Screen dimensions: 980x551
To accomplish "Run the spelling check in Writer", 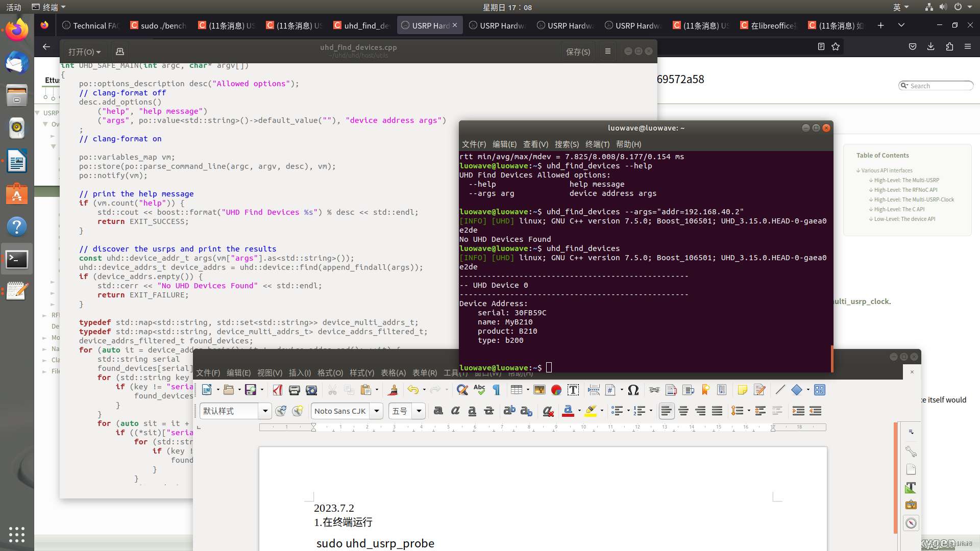I will [x=479, y=390].
